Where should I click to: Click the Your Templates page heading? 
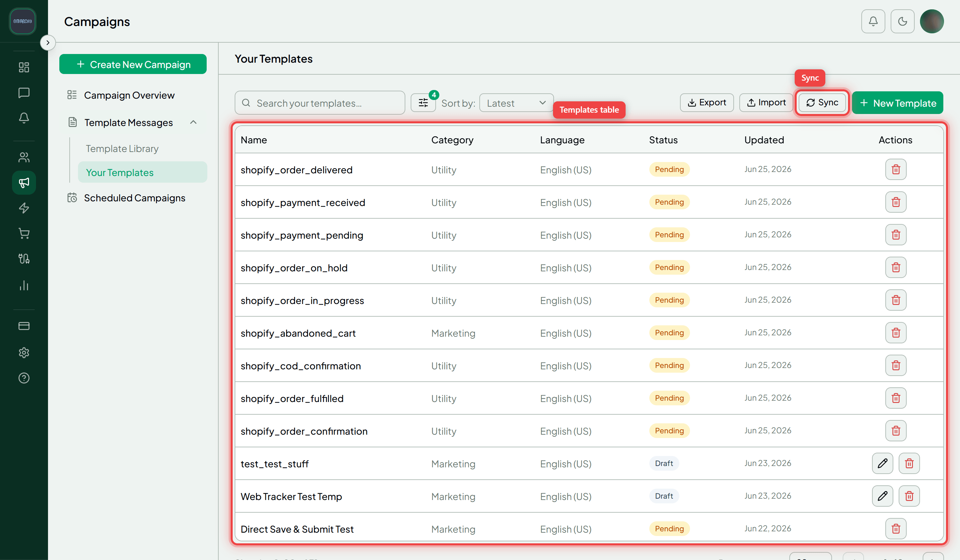coord(274,59)
